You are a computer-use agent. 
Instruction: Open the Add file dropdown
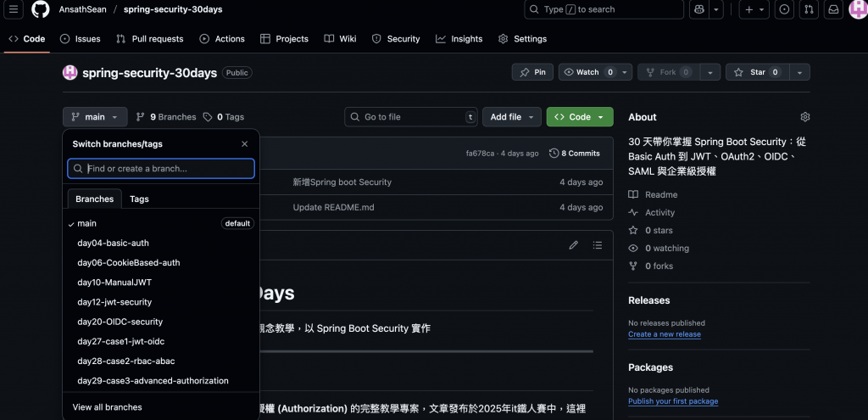pyautogui.click(x=512, y=117)
